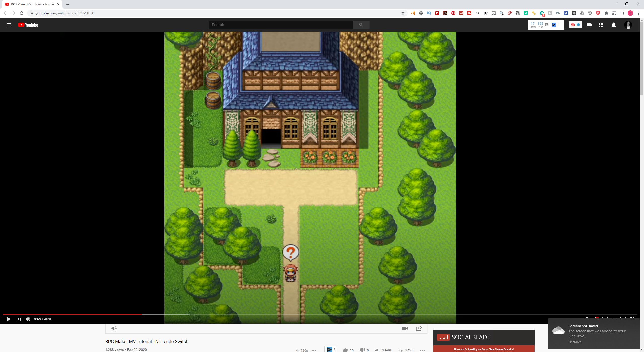Click the vidIQ blue play logo in header
Screen dimensions: 644x352
point(554,25)
